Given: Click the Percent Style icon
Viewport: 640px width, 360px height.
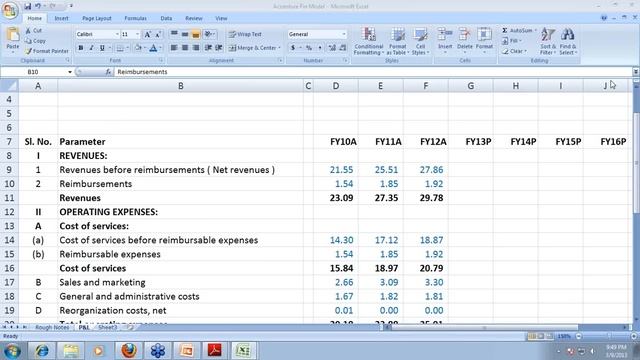Looking at the screenshot, I should click(309, 48).
